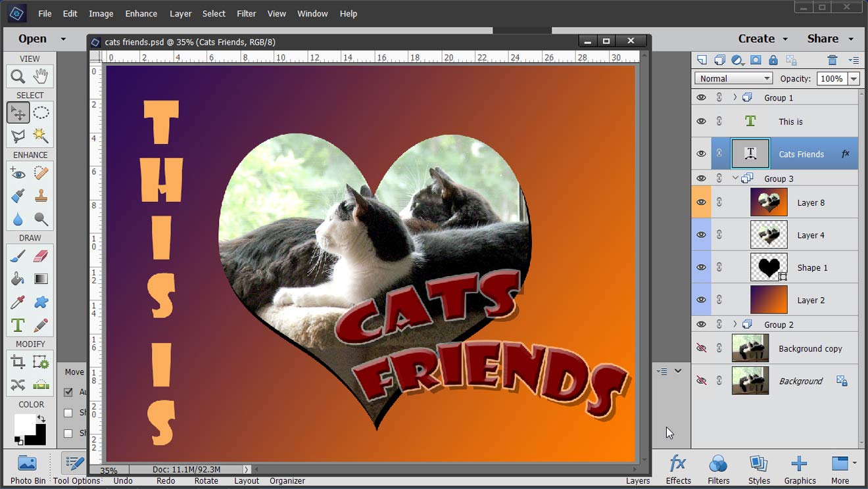The height and width of the screenshot is (489, 868).
Task: Select the Spot Healing Brush tool
Action: tap(41, 174)
